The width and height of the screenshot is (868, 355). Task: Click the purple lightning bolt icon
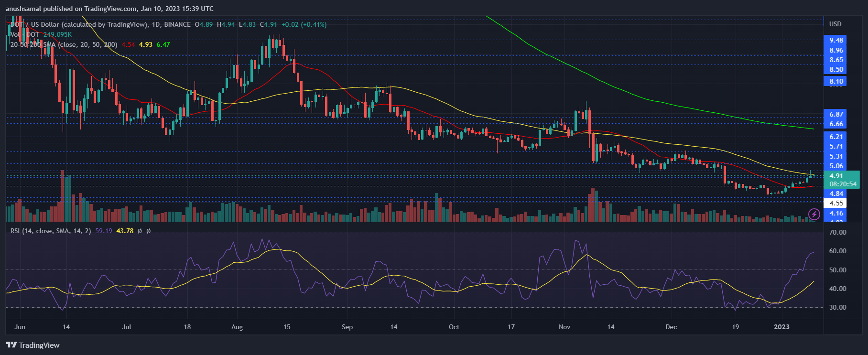[814, 215]
